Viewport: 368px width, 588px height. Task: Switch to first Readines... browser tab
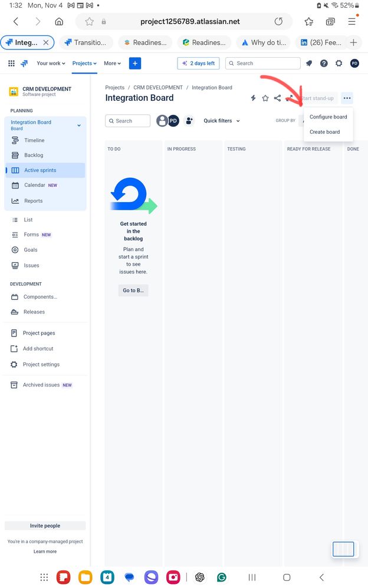tap(145, 43)
